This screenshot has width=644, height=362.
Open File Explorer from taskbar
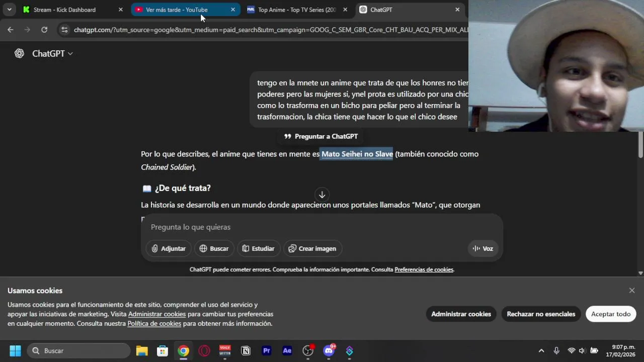coord(142,350)
